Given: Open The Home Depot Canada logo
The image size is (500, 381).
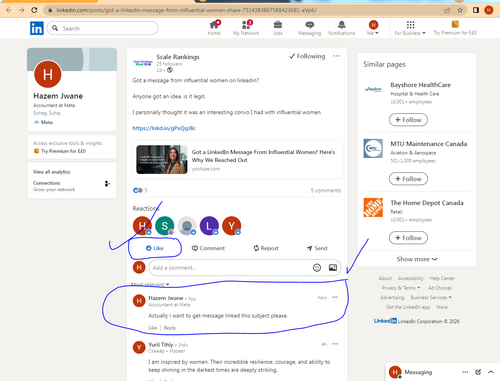Looking at the screenshot, I should point(373,207).
